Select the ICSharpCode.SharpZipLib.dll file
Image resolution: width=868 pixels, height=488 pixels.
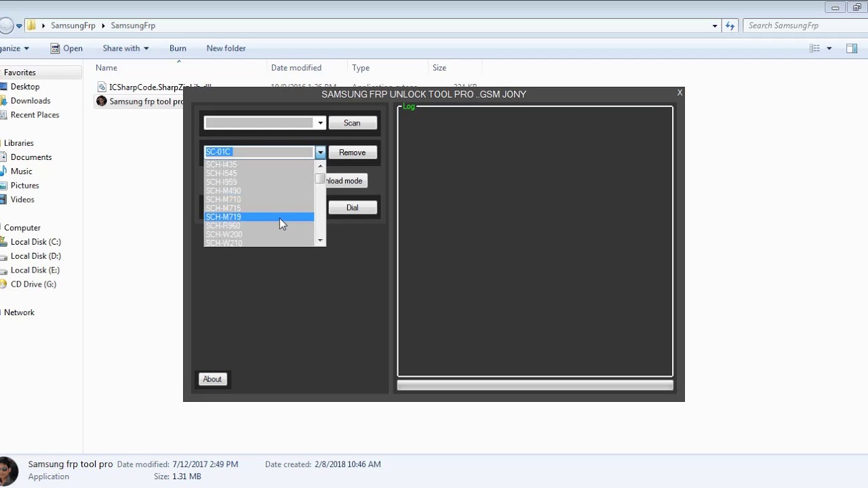click(x=154, y=87)
